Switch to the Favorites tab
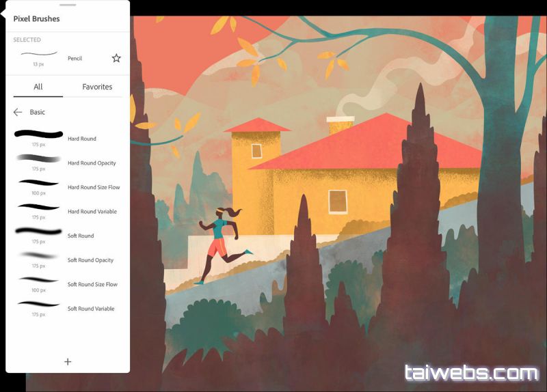The height and width of the screenshot is (392, 547). click(97, 87)
